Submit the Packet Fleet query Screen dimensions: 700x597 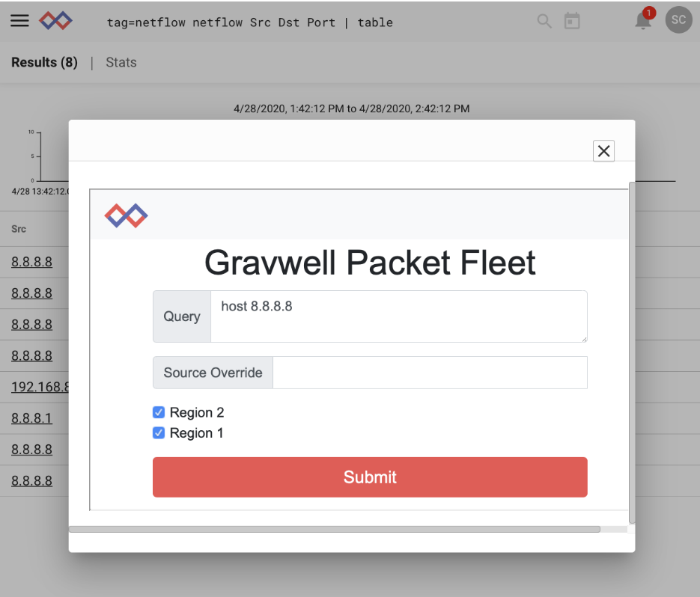tap(370, 477)
